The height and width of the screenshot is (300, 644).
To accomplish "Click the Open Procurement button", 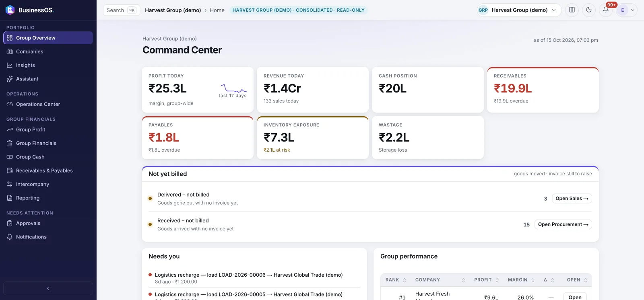I will tap(563, 224).
